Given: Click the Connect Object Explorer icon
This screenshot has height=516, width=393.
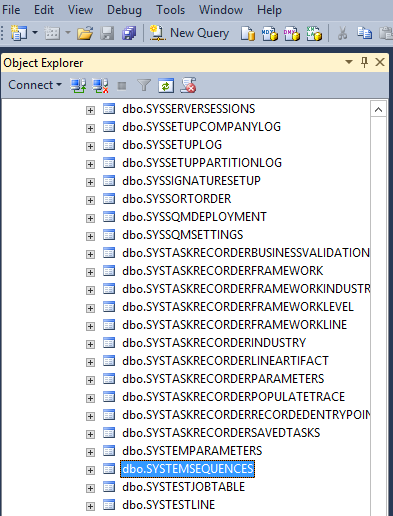Looking at the screenshot, I should coord(78,86).
